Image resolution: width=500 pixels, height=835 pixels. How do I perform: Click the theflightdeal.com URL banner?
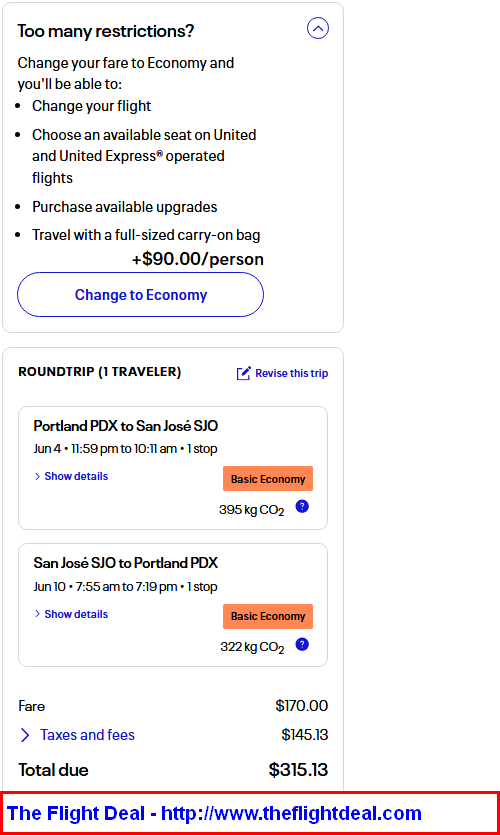(x=250, y=813)
